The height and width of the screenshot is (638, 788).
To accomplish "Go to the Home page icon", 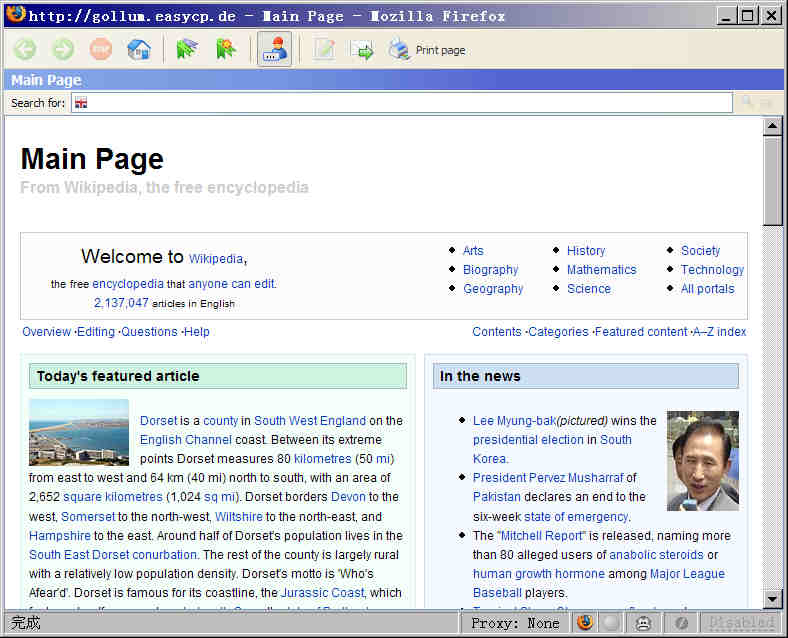I will pyautogui.click(x=139, y=49).
